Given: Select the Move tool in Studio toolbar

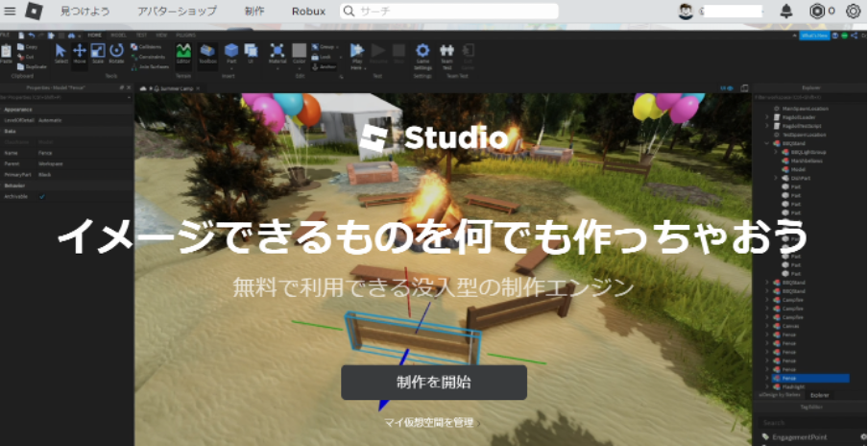Looking at the screenshot, I should (x=80, y=52).
